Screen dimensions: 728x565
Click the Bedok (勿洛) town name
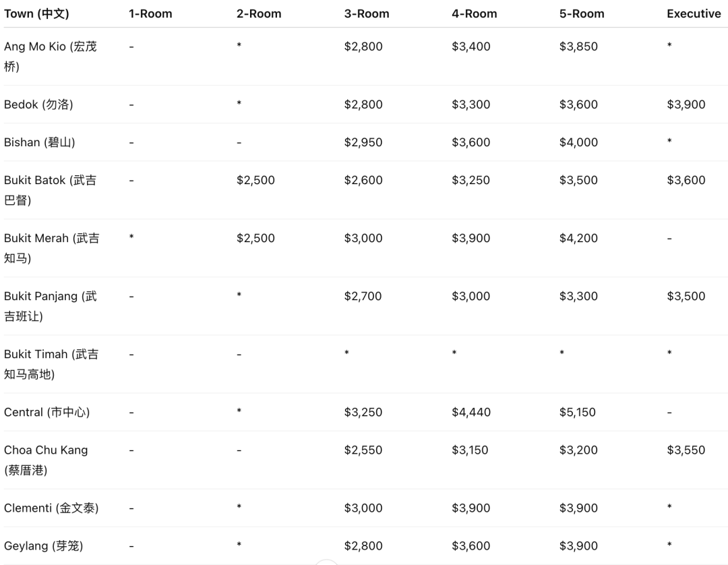point(38,105)
